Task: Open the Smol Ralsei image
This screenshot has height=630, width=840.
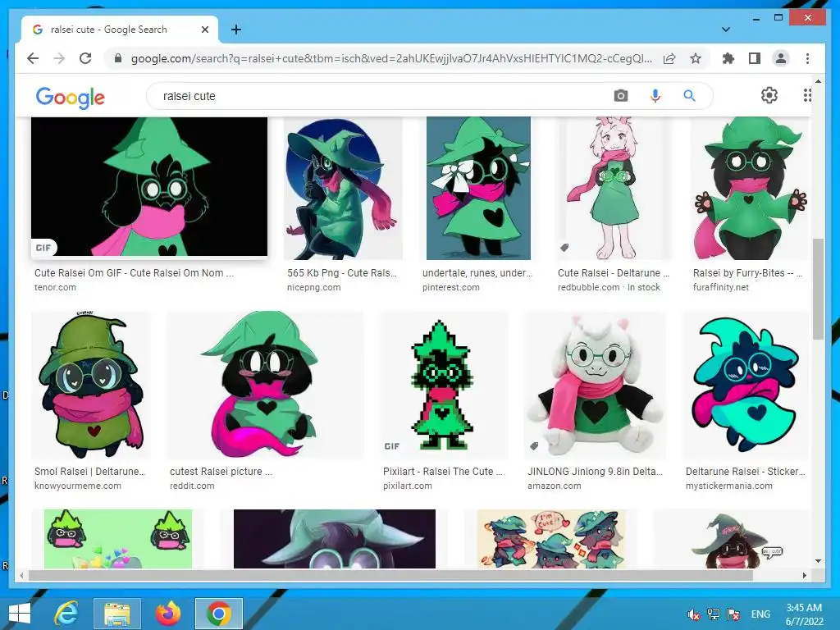Action: pos(90,385)
